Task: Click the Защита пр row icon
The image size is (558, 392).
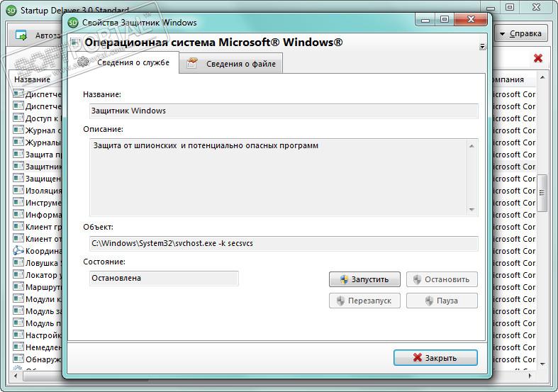Action: click(18, 154)
